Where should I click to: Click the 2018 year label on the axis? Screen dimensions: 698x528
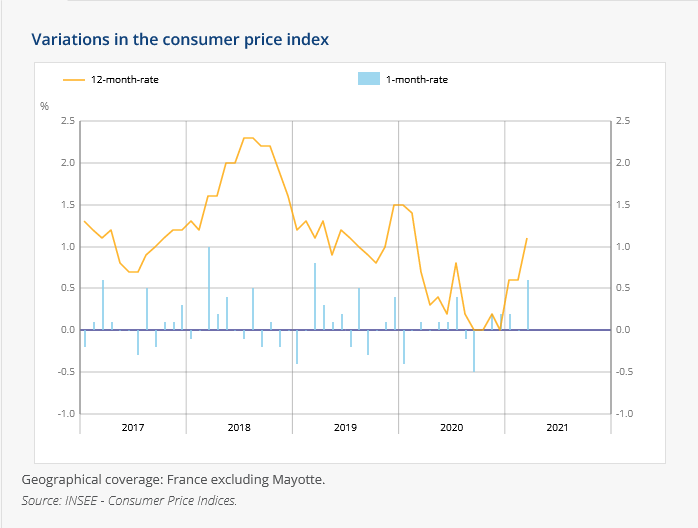pos(239,428)
